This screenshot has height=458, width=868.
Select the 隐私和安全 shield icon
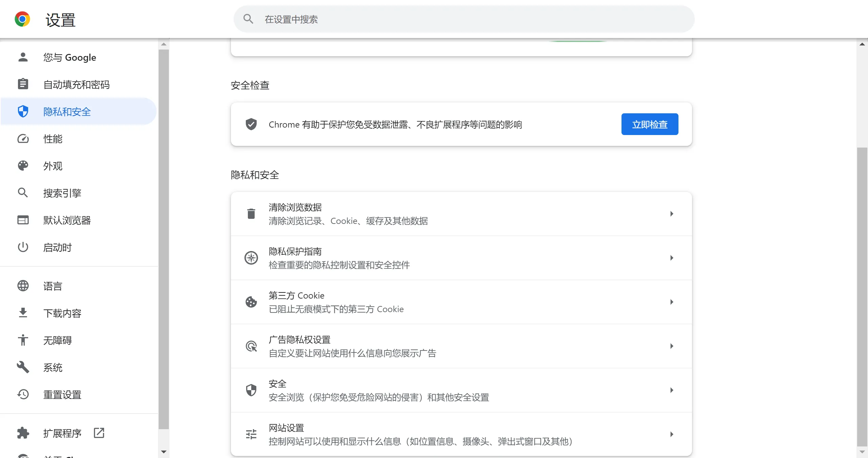(23, 111)
